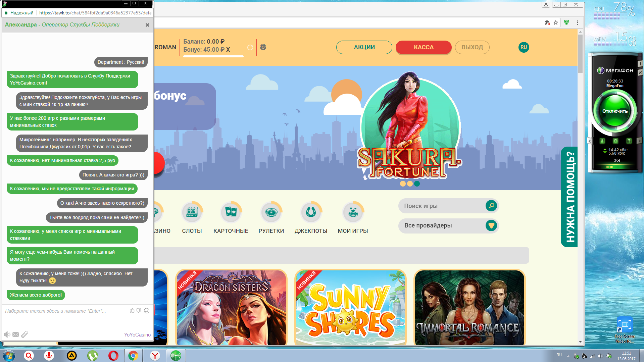Open Free Screen Video Recorder desktop shortcut
The height and width of the screenshot is (362, 644).
click(x=625, y=330)
